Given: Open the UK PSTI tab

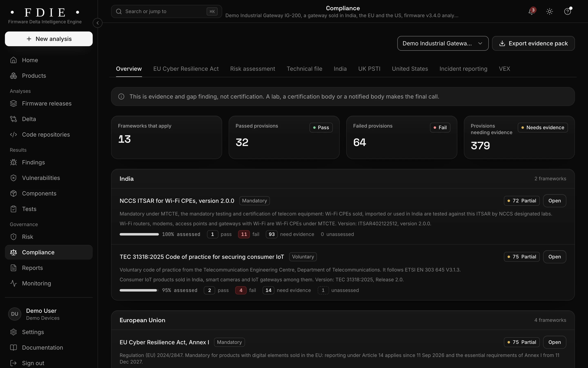Looking at the screenshot, I should tap(369, 69).
